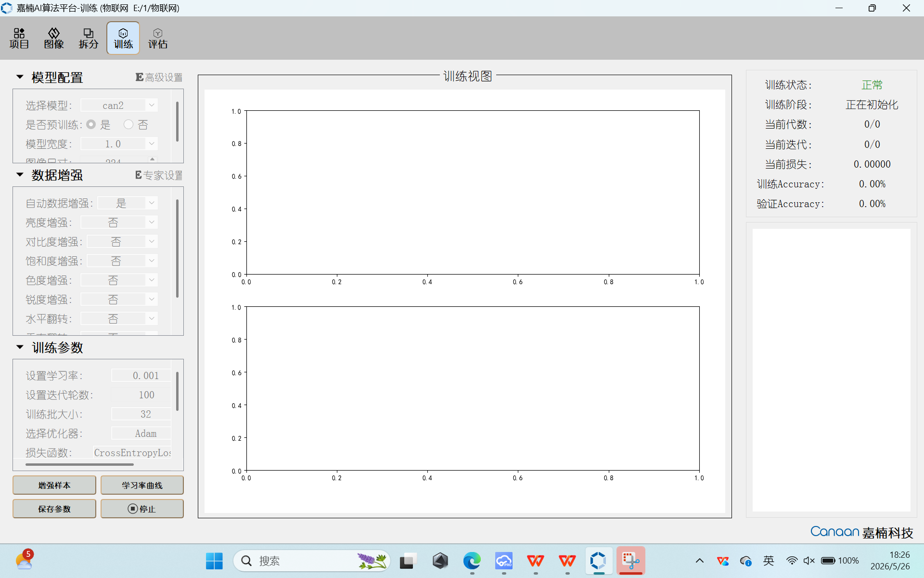Open the 色度增强 dropdown
Image resolution: width=924 pixels, height=578 pixels.
coord(119,280)
